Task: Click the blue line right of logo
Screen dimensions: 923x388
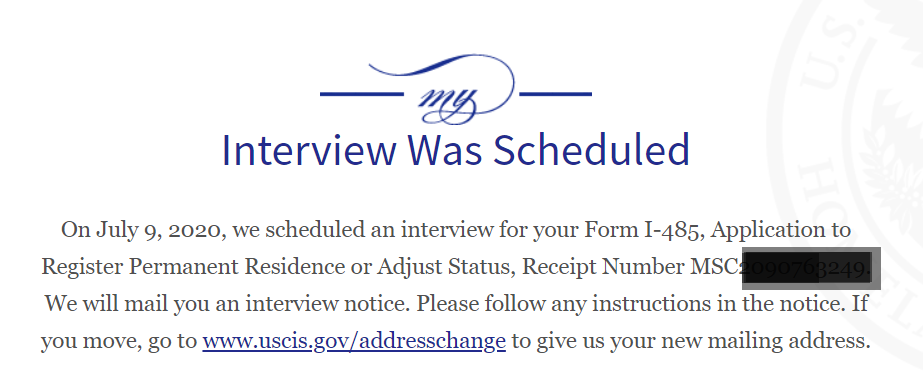Action: coord(556,94)
